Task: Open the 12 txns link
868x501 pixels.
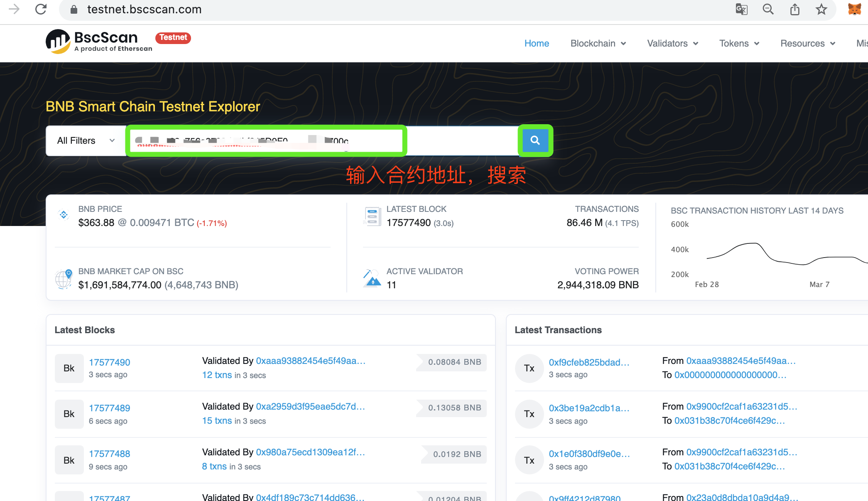Action: pos(217,375)
